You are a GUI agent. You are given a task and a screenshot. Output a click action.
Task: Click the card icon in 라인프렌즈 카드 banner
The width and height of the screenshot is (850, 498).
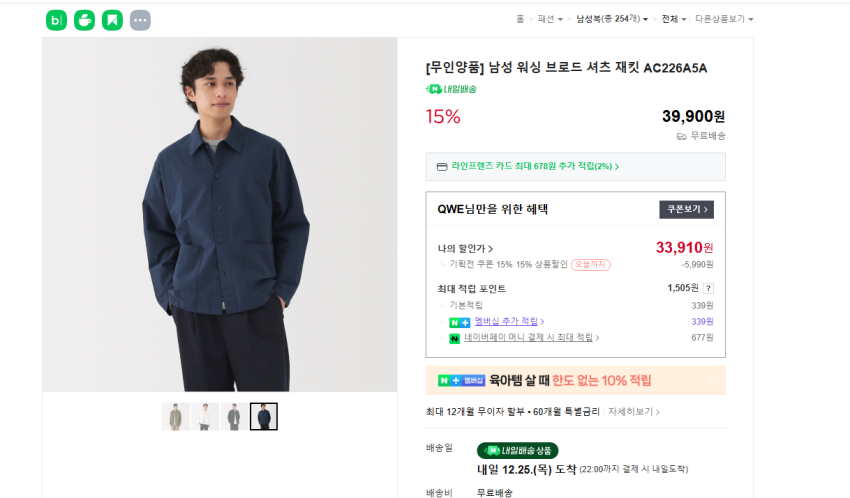442,167
